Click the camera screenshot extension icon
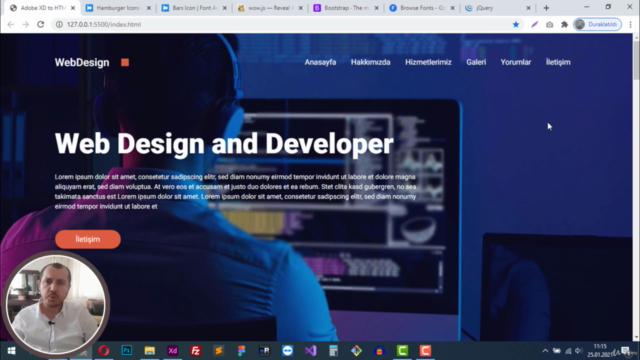The image size is (640, 360). 549,24
